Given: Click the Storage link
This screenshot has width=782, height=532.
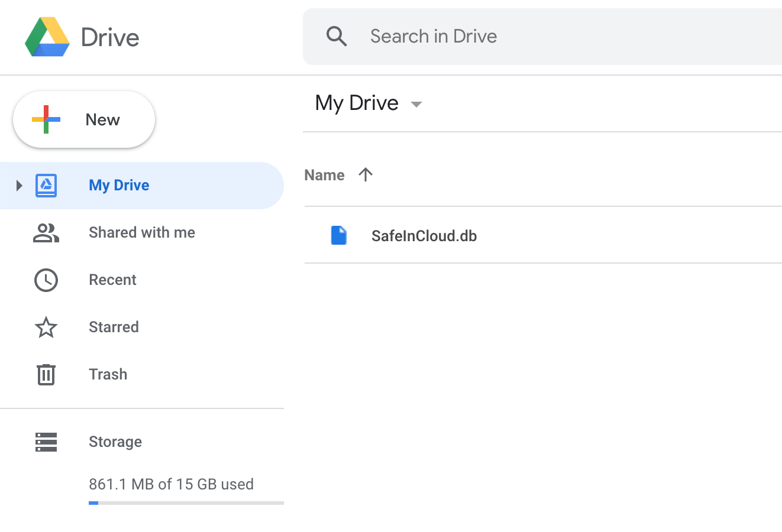Looking at the screenshot, I should point(115,442).
